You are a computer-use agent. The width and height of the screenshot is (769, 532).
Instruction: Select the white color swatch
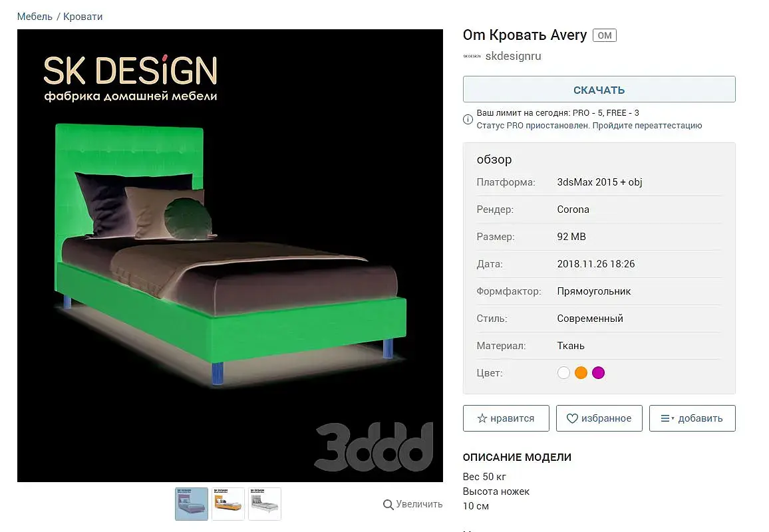563,372
